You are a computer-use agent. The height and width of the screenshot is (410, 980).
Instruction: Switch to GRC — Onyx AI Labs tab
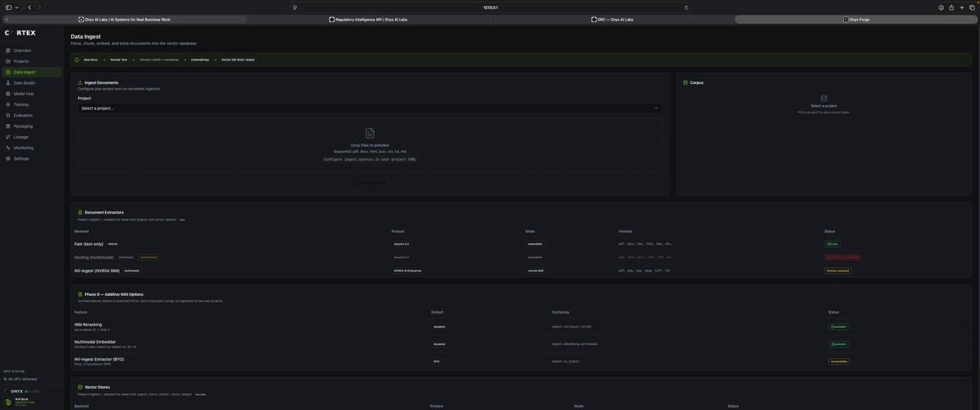[x=612, y=19]
